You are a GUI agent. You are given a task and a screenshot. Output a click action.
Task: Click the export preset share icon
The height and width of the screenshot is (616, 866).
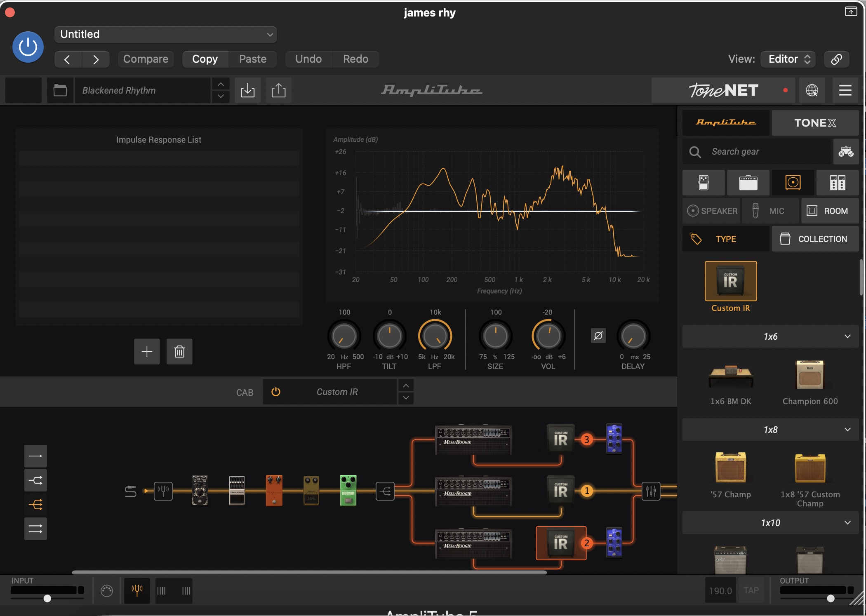(x=279, y=90)
